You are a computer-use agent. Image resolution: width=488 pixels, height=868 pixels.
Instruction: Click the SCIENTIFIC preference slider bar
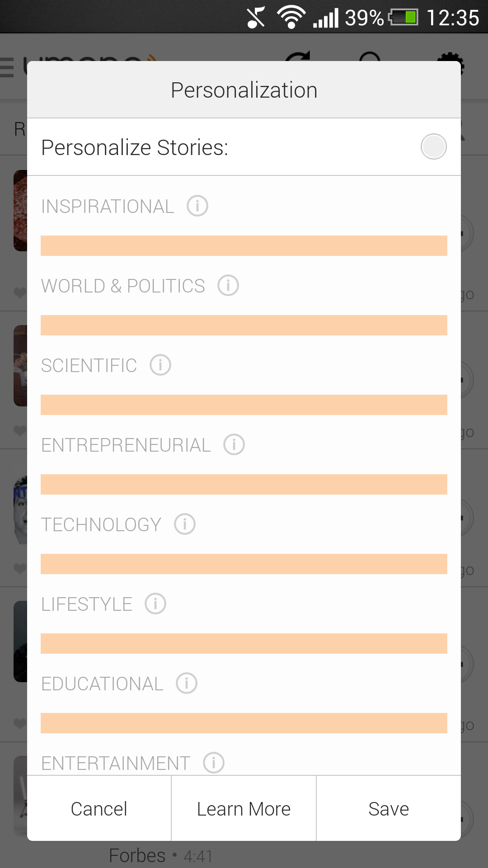244,405
